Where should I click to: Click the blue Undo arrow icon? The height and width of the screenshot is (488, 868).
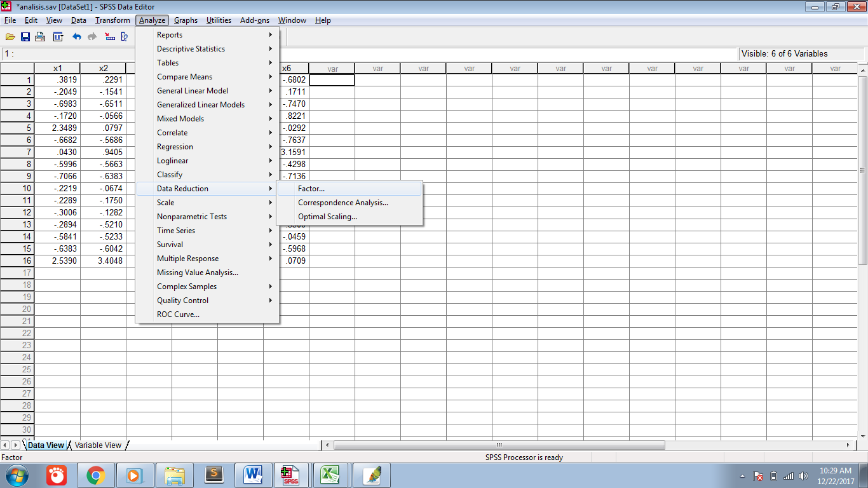77,37
